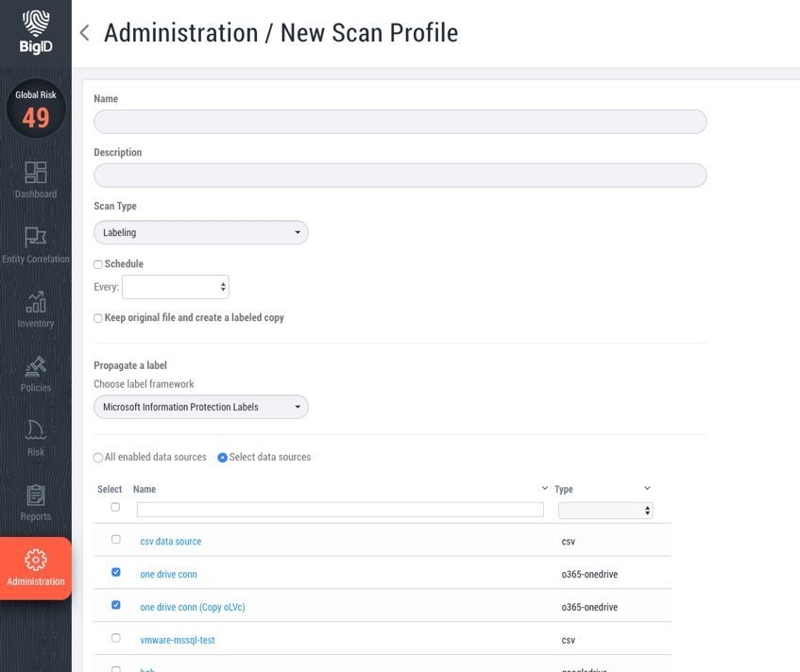The height and width of the screenshot is (672, 800).
Task: Uncheck the one drive conn row
Action: (116, 572)
